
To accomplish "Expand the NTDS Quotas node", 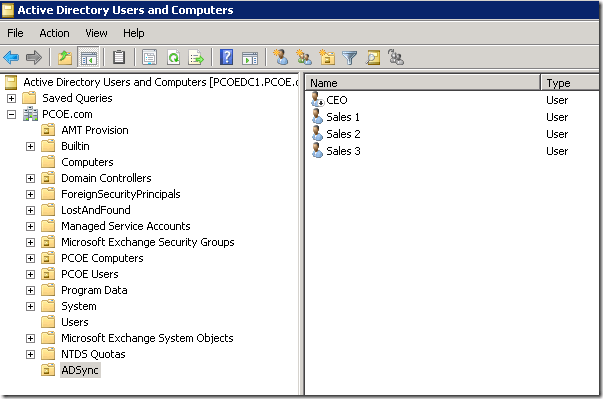I will point(30,354).
